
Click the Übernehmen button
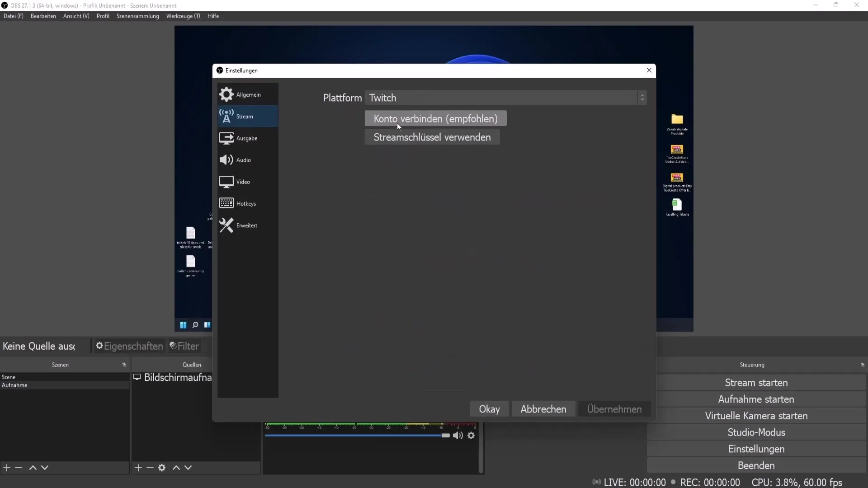pyautogui.click(x=614, y=409)
